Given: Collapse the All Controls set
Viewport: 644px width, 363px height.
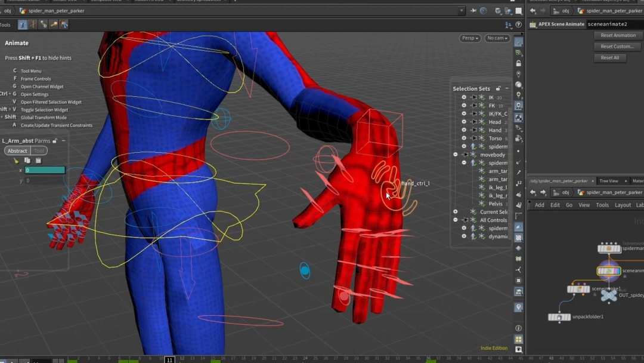Looking at the screenshot, I should [456, 220].
